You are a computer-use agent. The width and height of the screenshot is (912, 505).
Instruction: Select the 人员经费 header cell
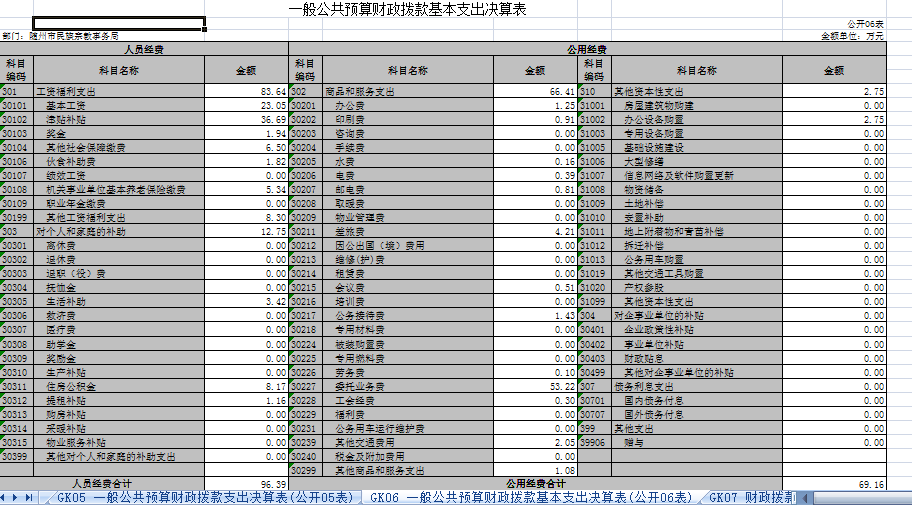(x=145, y=48)
